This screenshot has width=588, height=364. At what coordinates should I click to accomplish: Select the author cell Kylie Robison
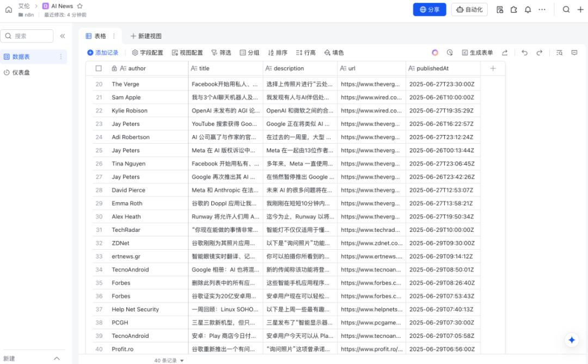click(x=147, y=110)
